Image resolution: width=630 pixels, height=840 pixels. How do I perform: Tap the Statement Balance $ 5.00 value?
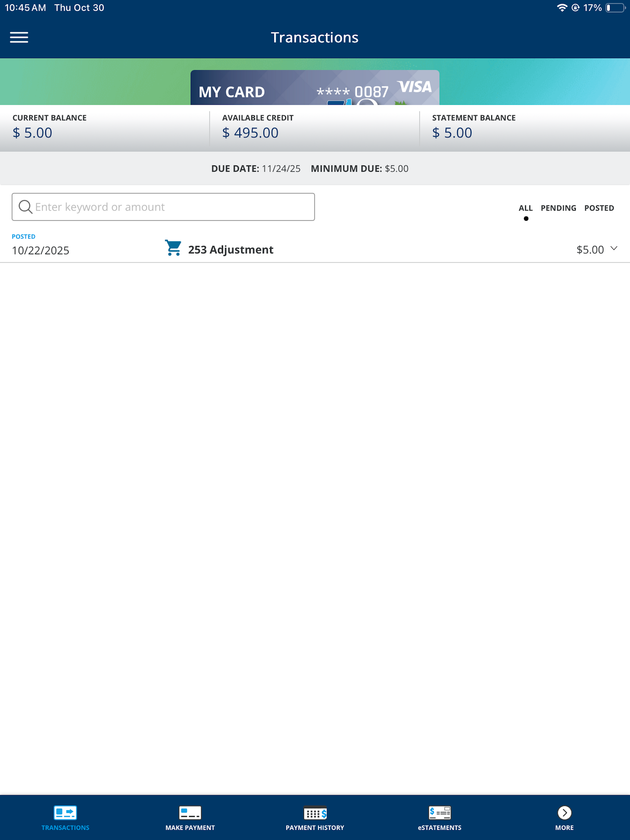pos(452,133)
